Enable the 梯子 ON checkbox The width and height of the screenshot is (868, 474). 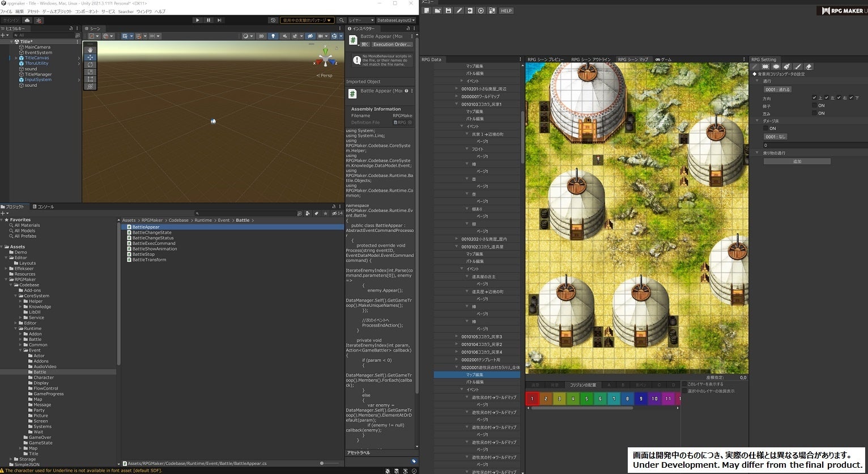814,105
